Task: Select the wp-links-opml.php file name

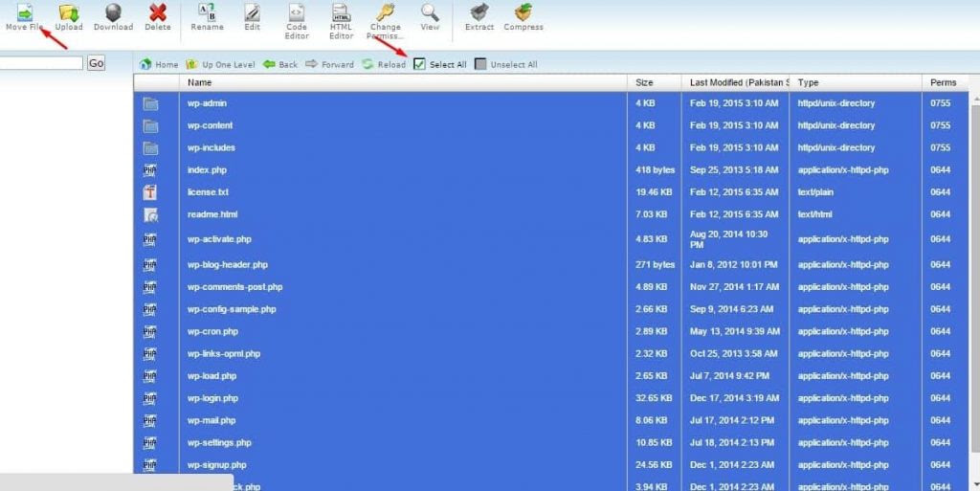Action: [x=224, y=354]
